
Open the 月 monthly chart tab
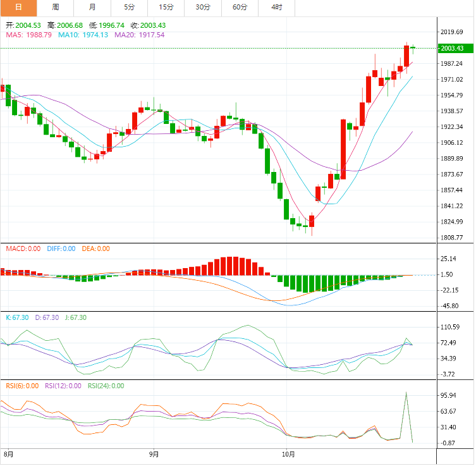point(92,7)
